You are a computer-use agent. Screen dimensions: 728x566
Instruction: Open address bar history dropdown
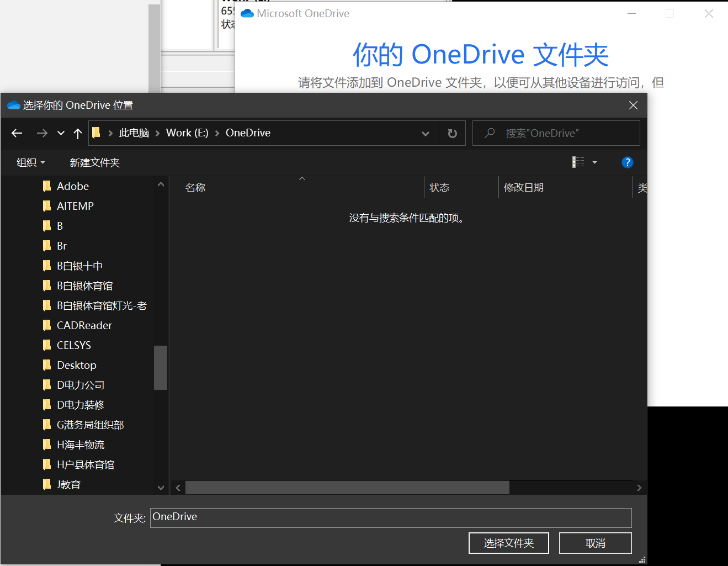pos(426,133)
